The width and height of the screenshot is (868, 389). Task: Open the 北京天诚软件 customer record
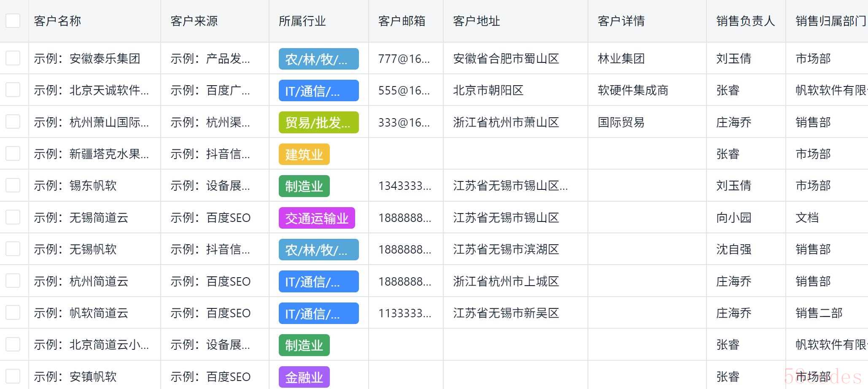click(x=91, y=90)
